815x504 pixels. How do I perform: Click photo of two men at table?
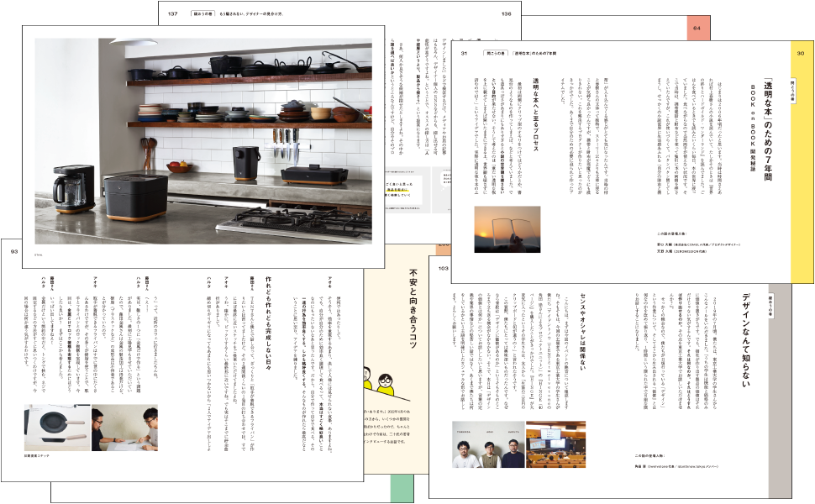tap(124, 428)
